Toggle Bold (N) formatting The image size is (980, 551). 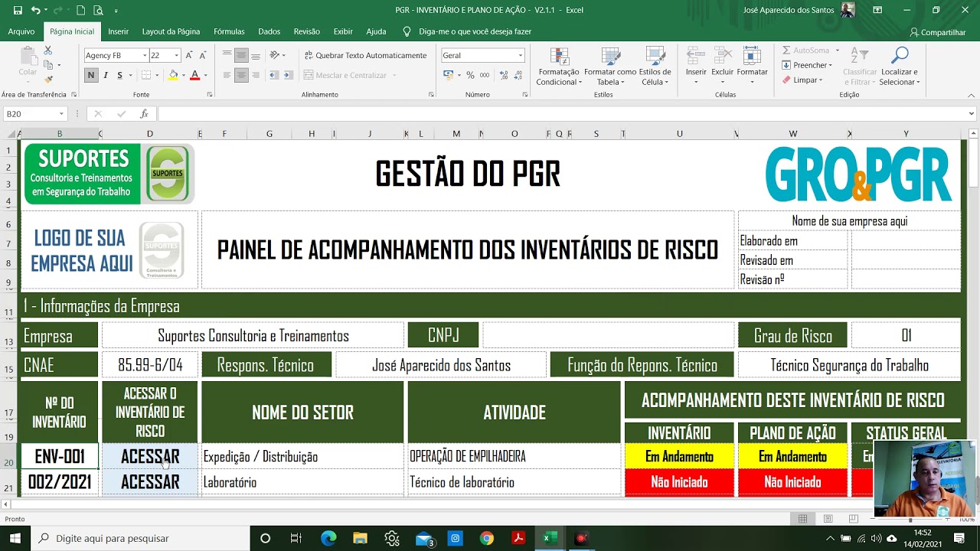pos(91,75)
